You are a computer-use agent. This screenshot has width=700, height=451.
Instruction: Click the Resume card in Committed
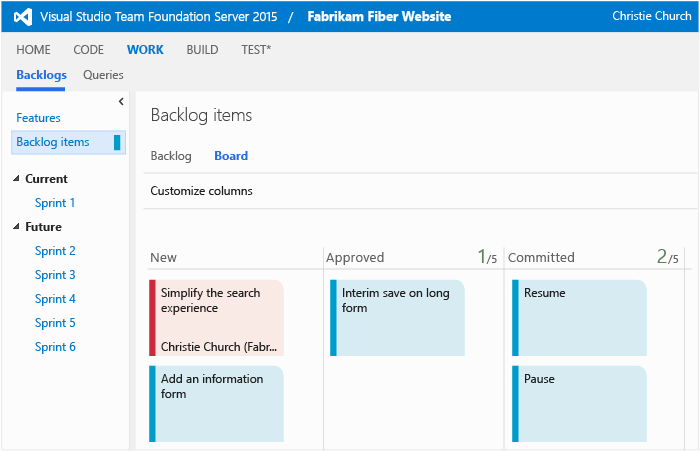[580, 317]
